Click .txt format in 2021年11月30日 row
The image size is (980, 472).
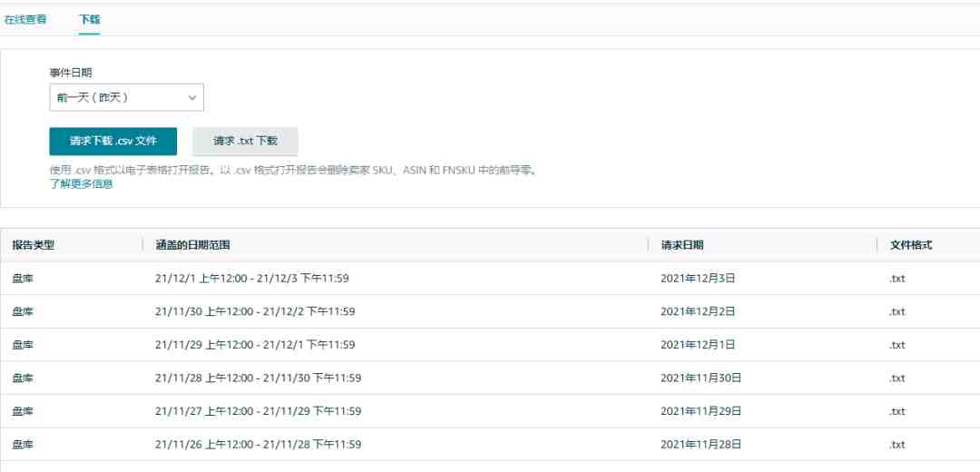(x=897, y=378)
